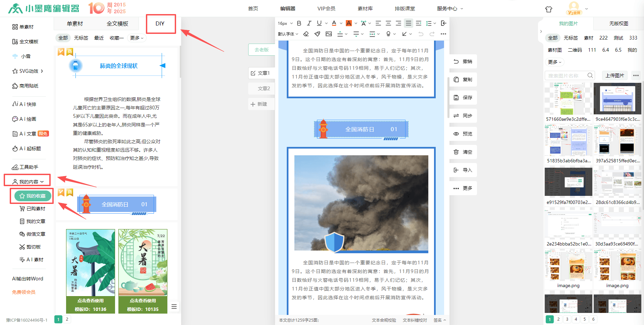Switch to the 无版权图 tab

(x=619, y=23)
